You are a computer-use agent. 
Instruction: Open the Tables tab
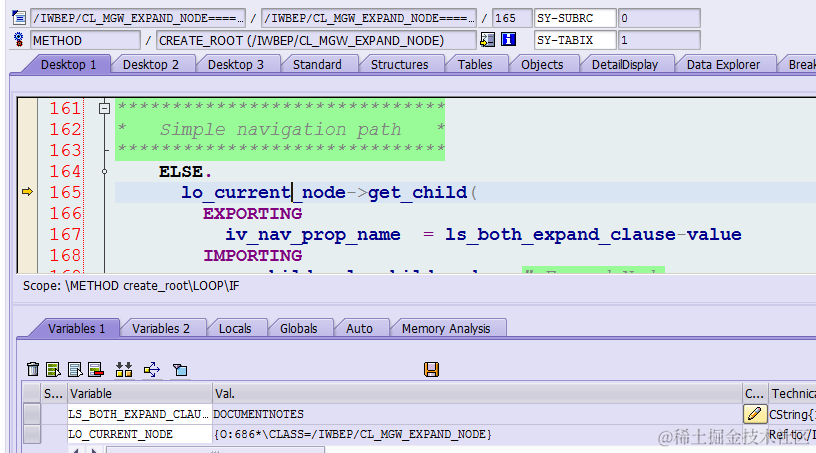475,65
